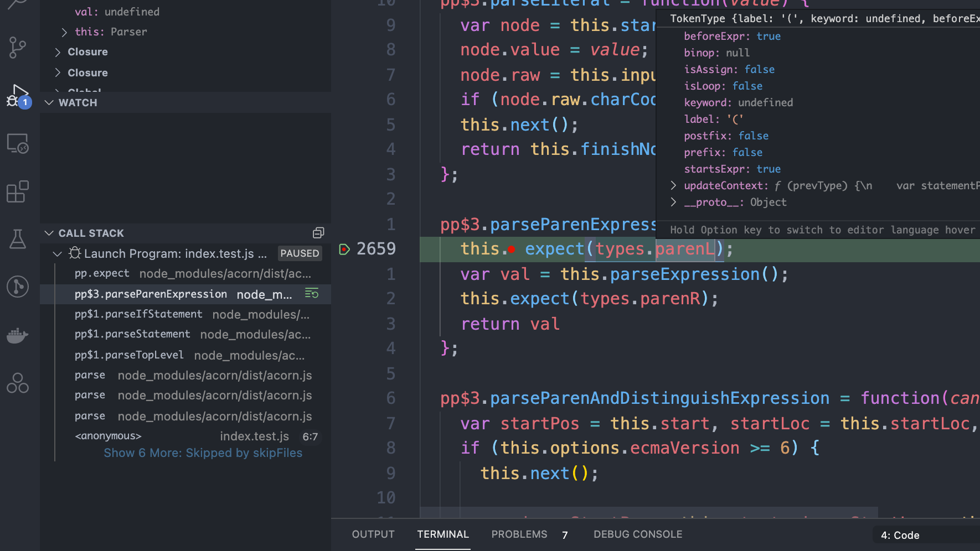This screenshot has width=980, height=551.
Task: Click 'parseExpression' in the code editor
Action: coord(685,274)
